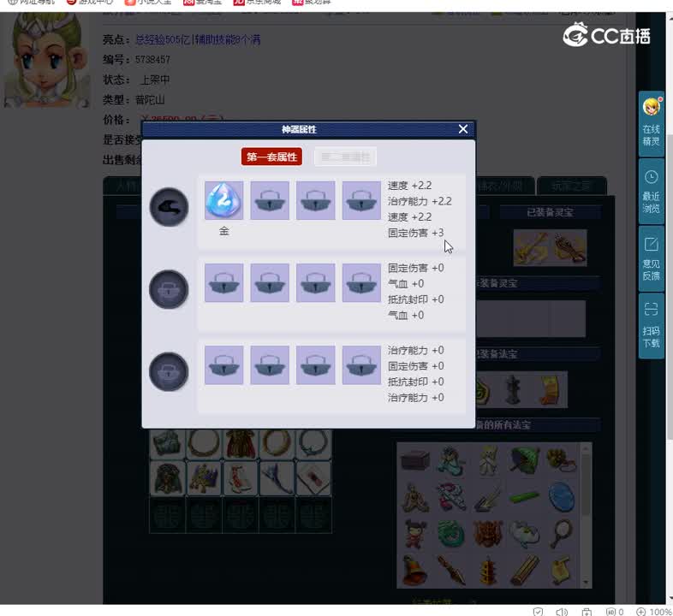
Task: Open 最近浏览 recent history in the sidebar
Action: tap(651, 192)
